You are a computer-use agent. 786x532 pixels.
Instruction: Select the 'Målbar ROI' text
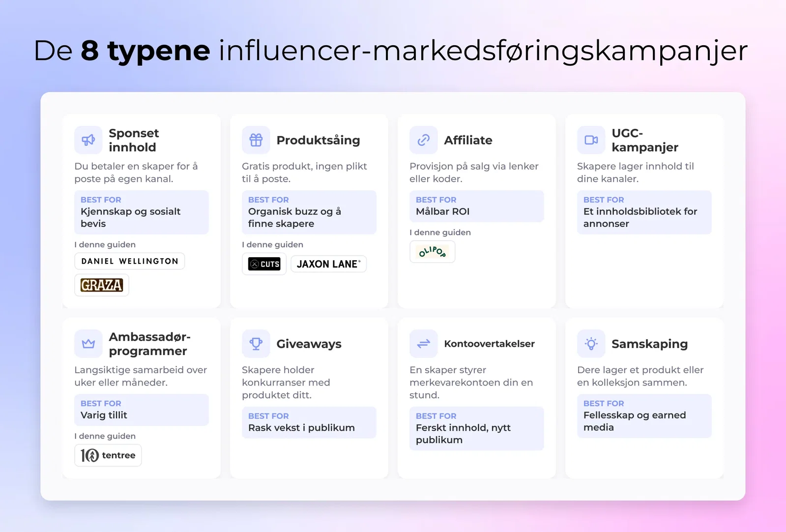coord(442,211)
